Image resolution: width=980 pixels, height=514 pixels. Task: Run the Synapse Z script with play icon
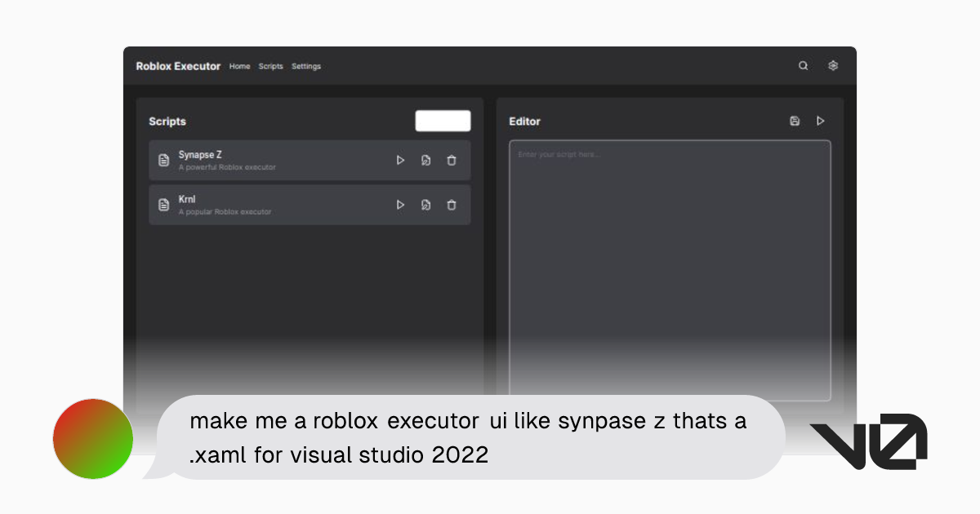click(400, 160)
